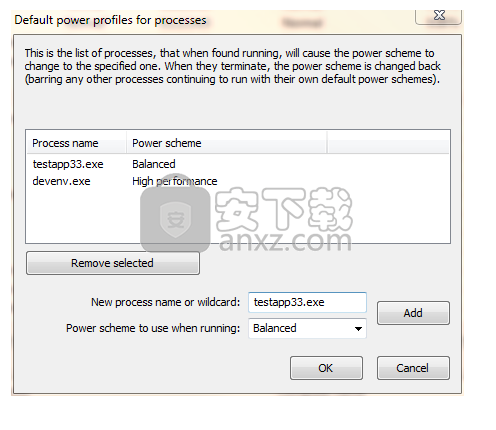Cancel the dialog changes
The image size is (496, 430).
[413, 368]
